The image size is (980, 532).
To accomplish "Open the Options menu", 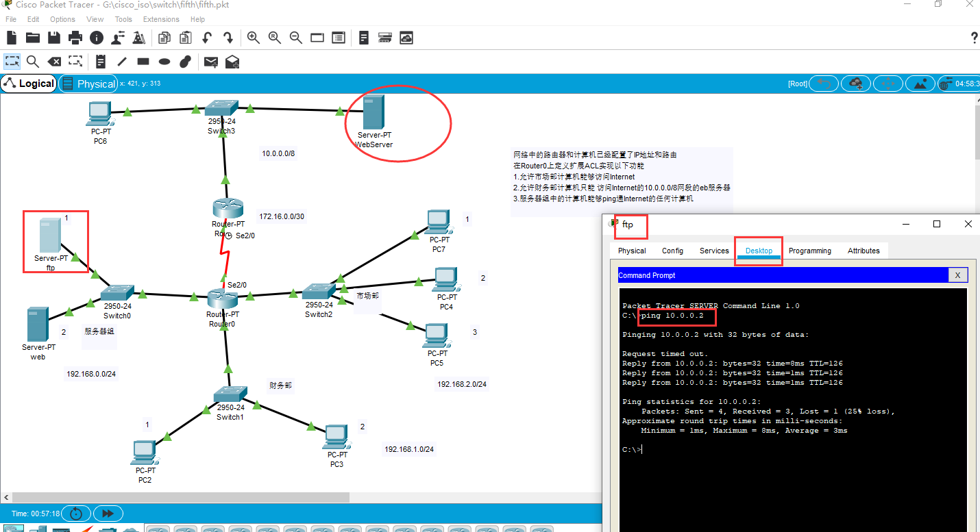I will (x=62, y=19).
